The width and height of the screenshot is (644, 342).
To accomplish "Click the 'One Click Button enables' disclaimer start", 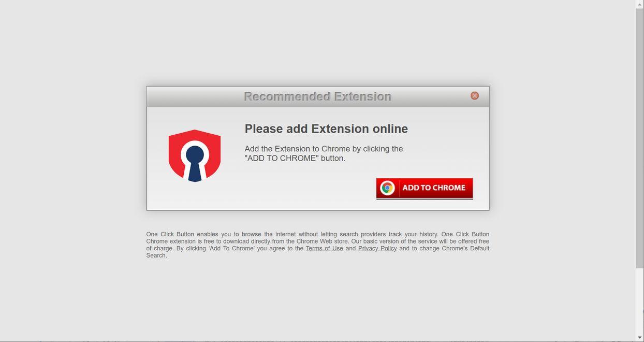I will pyautogui.click(x=182, y=234).
